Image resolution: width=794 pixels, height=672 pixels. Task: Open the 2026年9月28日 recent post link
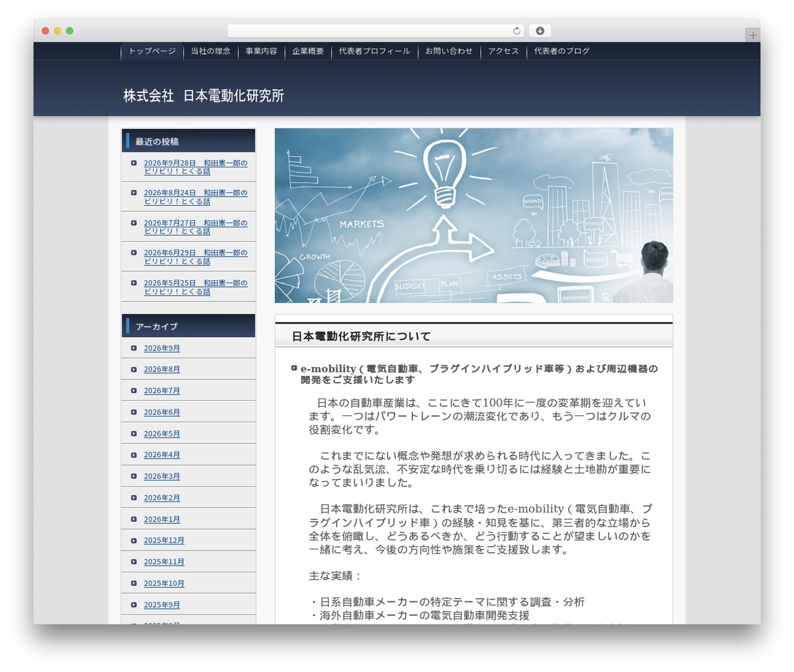click(195, 167)
